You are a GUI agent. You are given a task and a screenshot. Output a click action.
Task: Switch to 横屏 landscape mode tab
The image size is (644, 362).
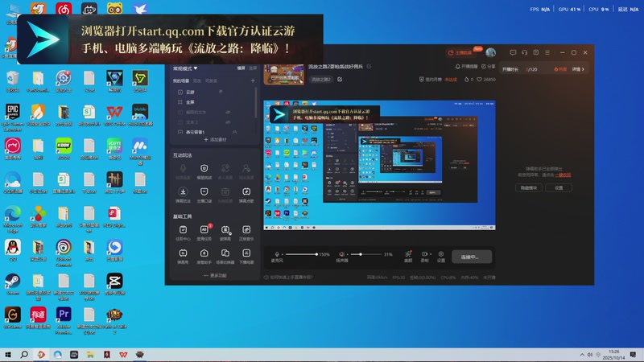[241, 68]
